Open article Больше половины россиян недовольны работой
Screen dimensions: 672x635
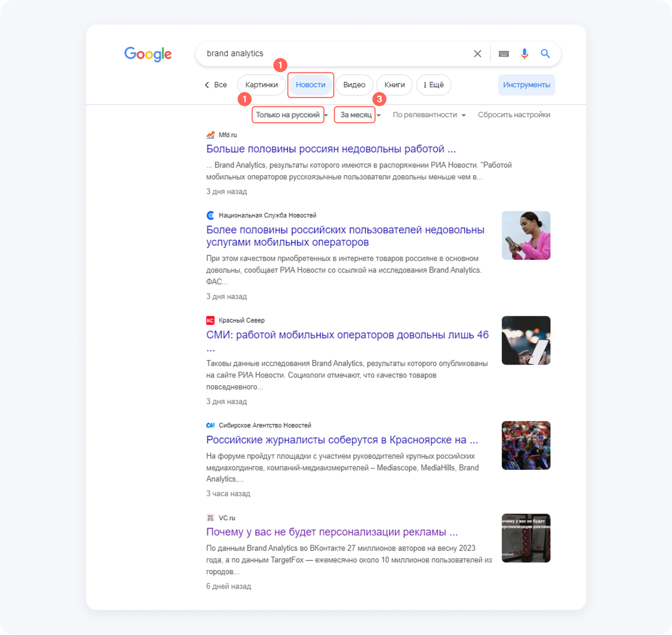pos(331,149)
